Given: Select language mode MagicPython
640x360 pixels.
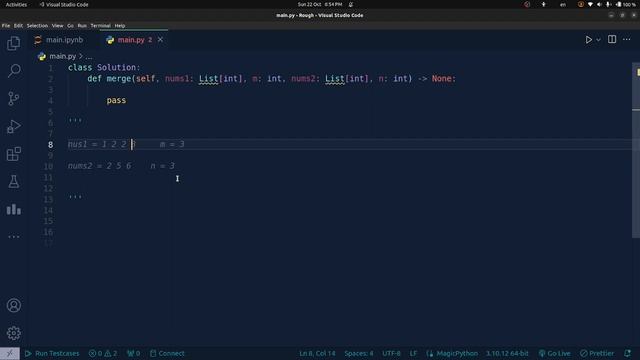Looking at the screenshot, I should coord(452,353).
